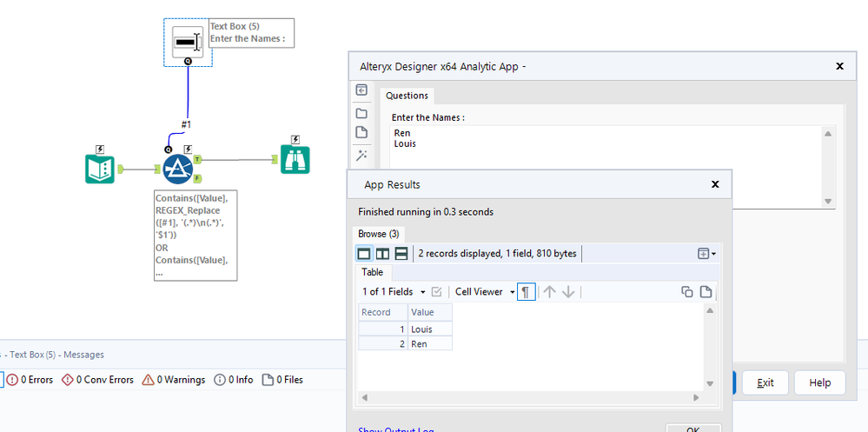Click results horizontal scroll right arrow
Screen dimensions: 868x432
pyautogui.click(x=696, y=397)
